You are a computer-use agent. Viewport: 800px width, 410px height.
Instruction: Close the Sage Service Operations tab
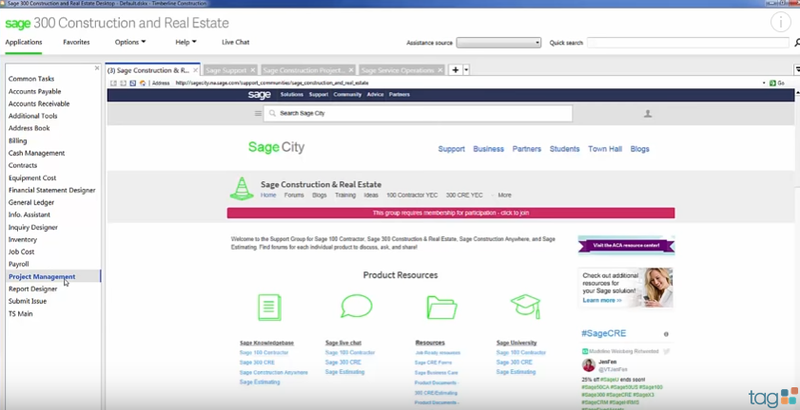[x=440, y=70]
